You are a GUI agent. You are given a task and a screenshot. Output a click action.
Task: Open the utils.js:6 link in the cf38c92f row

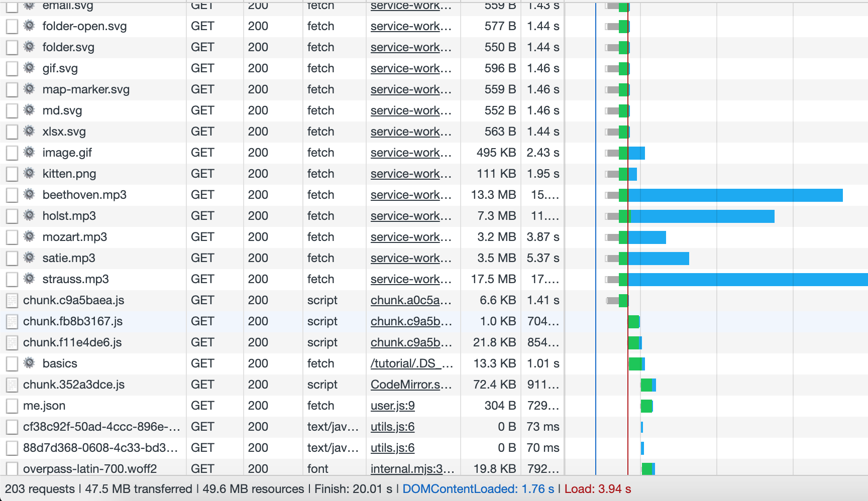393,427
